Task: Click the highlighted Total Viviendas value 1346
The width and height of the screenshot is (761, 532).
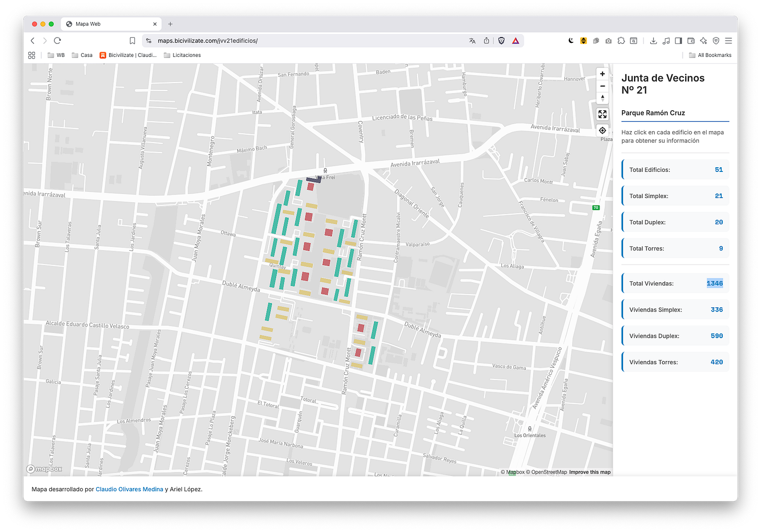Action: coord(714,284)
